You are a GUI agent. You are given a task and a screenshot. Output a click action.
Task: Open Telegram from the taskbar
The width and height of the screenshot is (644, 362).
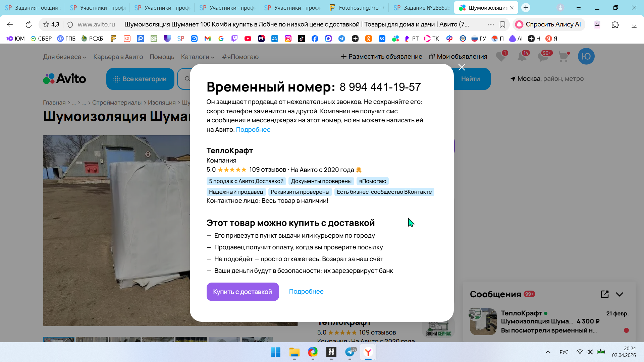click(x=350, y=352)
